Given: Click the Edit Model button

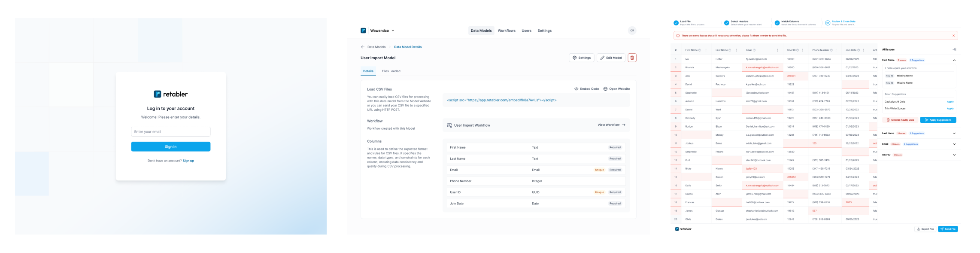Looking at the screenshot, I should (611, 58).
